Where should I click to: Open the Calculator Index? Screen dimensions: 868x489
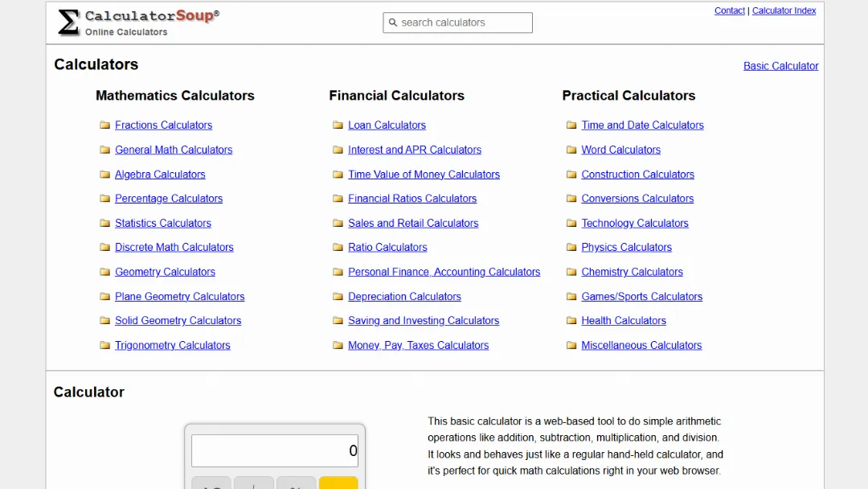[x=784, y=10]
